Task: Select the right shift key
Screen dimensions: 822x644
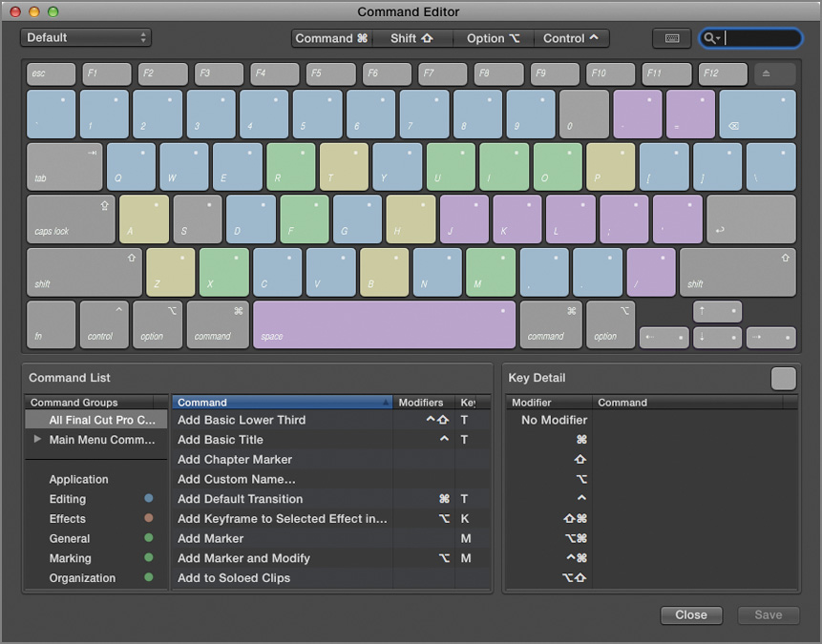Action: tap(738, 273)
